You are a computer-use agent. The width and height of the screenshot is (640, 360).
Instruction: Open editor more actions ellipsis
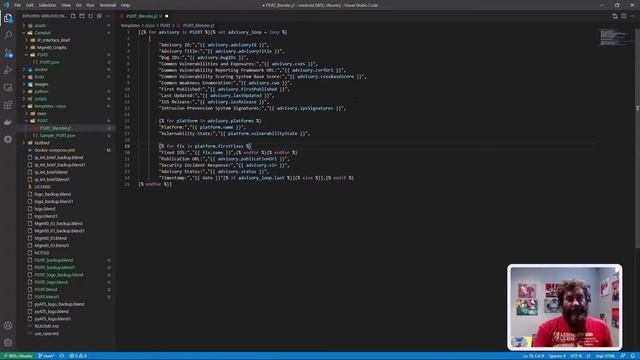[632, 16]
